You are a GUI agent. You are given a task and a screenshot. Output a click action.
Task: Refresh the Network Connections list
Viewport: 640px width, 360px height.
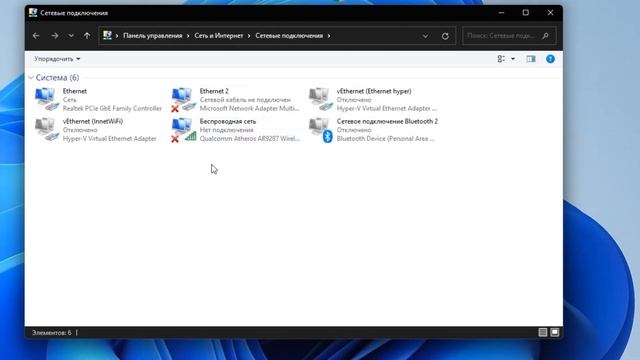point(445,36)
